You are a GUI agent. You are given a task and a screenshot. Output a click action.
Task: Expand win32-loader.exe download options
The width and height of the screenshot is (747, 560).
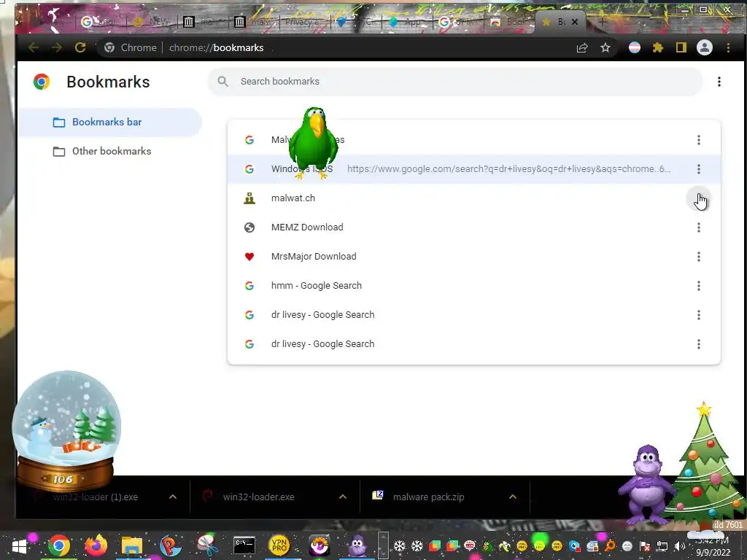pos(343,497)
